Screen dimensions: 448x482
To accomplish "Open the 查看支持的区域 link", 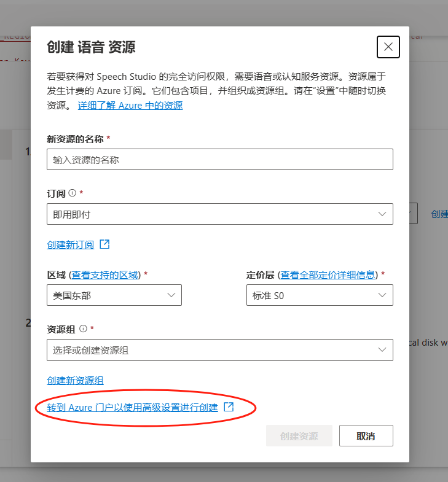I will tap(105, 274).
